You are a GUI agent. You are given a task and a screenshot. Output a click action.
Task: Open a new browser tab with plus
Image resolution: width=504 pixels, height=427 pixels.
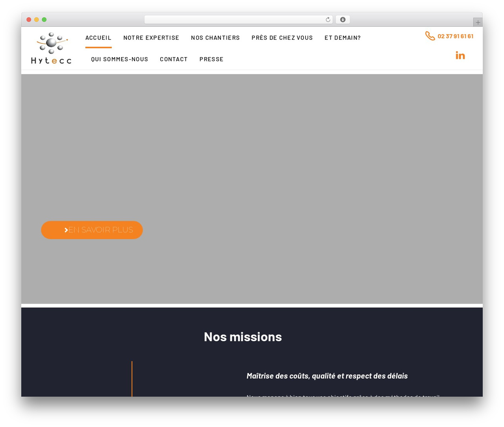[478, 22]
